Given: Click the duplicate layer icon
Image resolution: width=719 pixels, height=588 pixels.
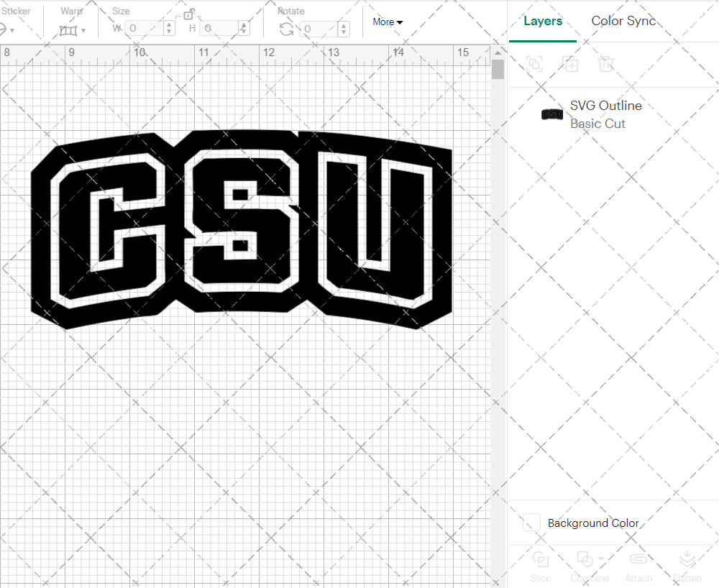Looking at the screenshot, I should [x=571, y=64].
